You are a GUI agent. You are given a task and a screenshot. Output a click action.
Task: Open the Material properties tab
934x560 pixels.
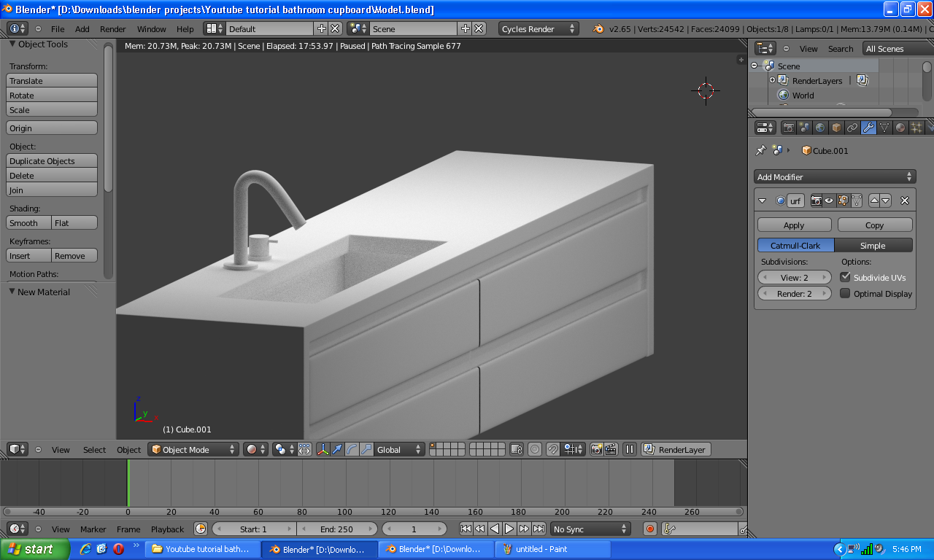tap(900, 127)
